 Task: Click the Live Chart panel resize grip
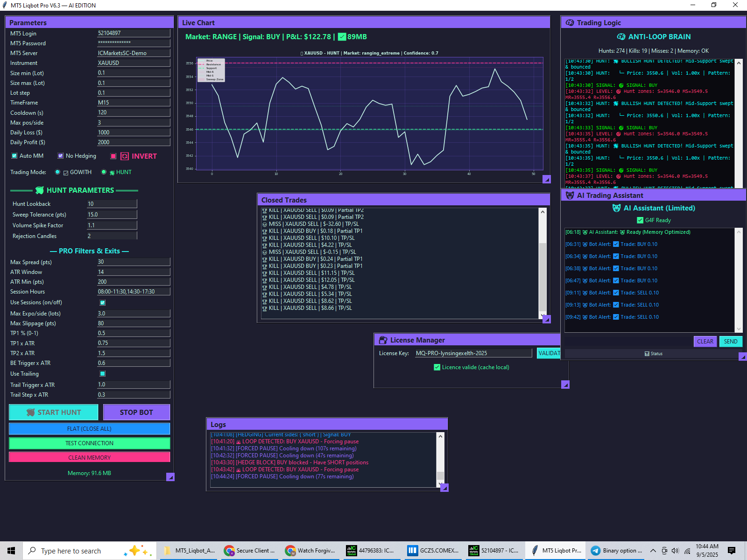pos(547,179)
